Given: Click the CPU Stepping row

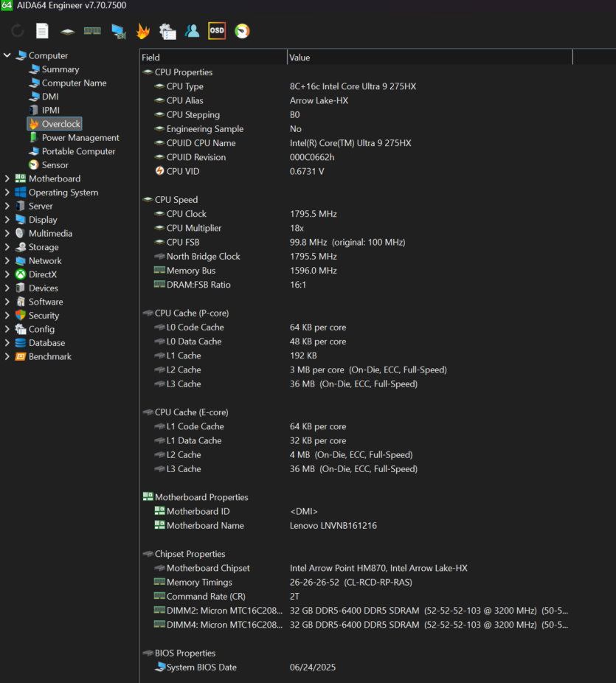Looking at the screenshot, I should (x=356, y=114).
